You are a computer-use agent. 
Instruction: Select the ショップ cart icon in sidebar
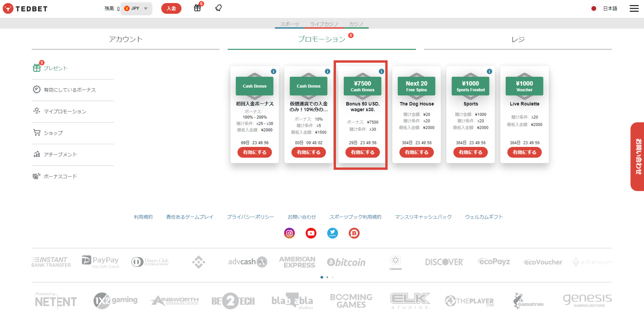click(37, 133)
